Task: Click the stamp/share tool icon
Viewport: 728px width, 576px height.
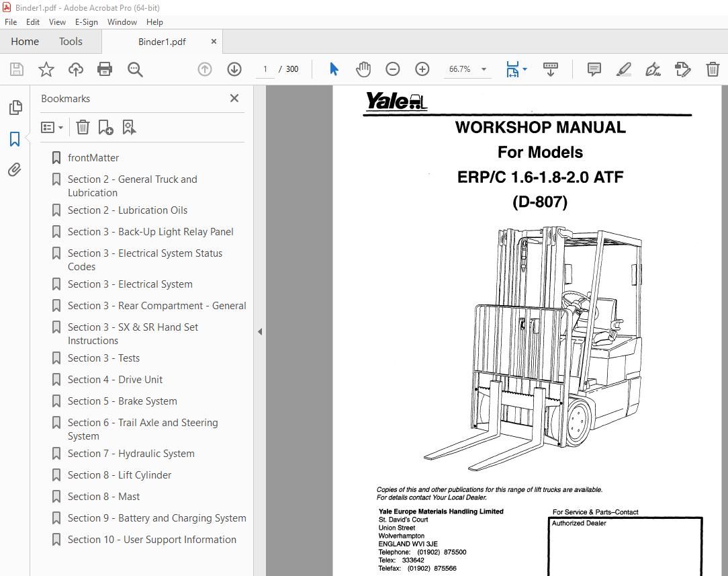Action: [683, 69]
